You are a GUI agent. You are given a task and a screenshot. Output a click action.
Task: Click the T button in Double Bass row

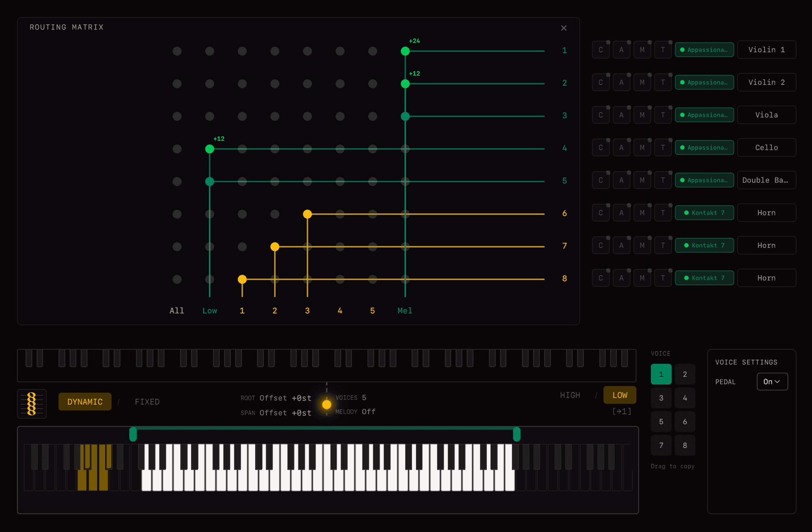(663, 180)
